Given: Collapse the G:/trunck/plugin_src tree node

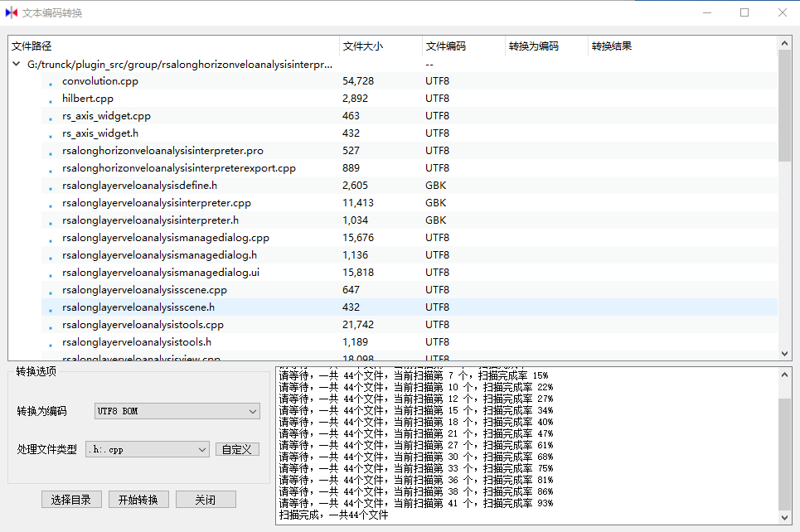Looking at the screenshot, I should pos(16,62).
